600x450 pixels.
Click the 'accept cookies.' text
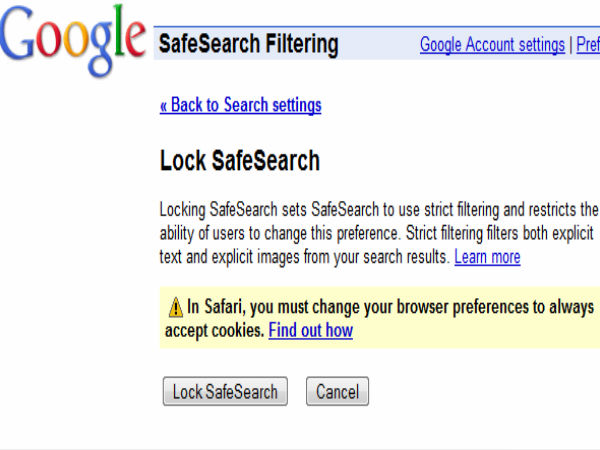pos(215,331)
